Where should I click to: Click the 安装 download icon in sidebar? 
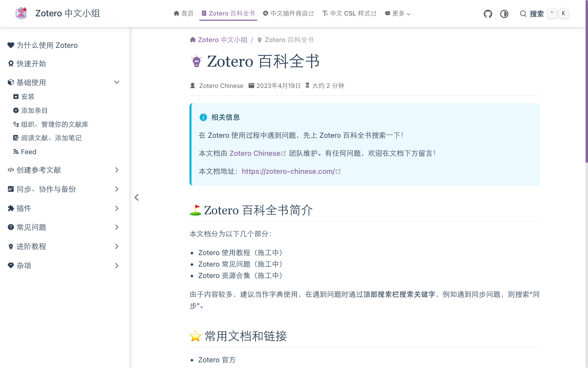pos(16,96)
